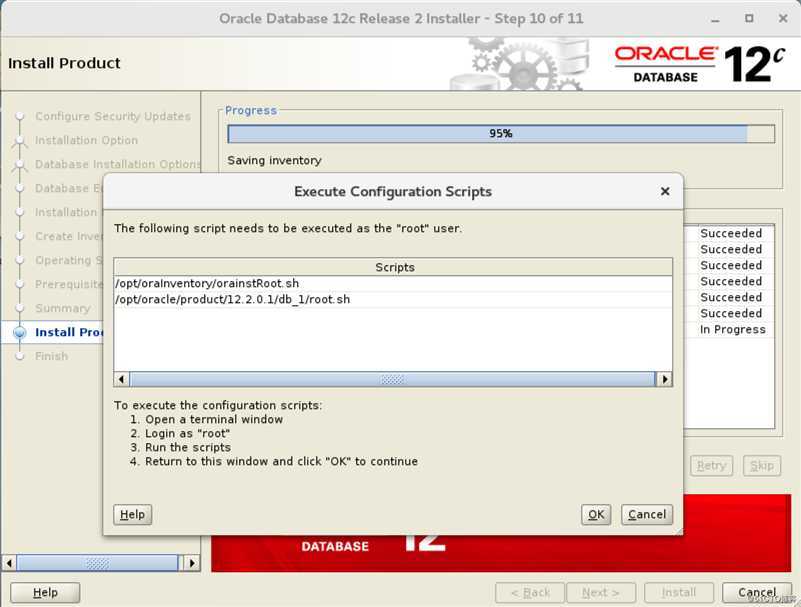This screenshot has height=607, width=801.
Task: Click the Scripts column header
Action: [x=393, y=267]
